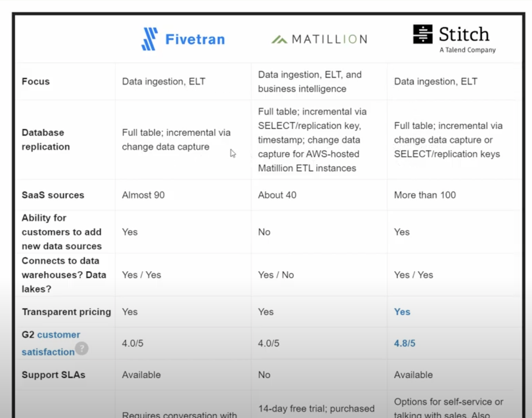The width and height of the screenshot is (532, 418).
Task: Click Matillion's "About 40" SaaS sources cell
Action: (x=277, y=195)
